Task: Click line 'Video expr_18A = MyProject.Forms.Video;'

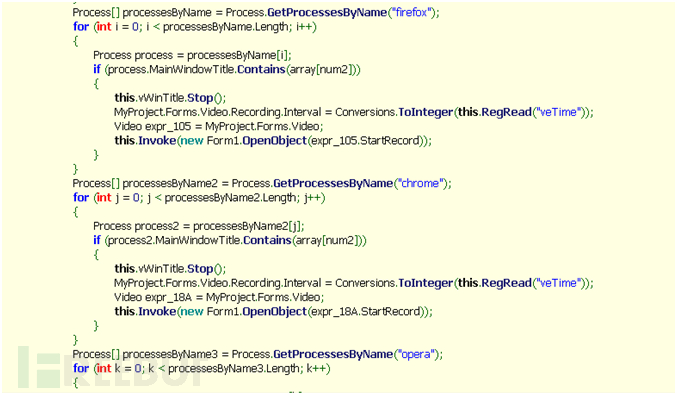Action: point(219,297)
